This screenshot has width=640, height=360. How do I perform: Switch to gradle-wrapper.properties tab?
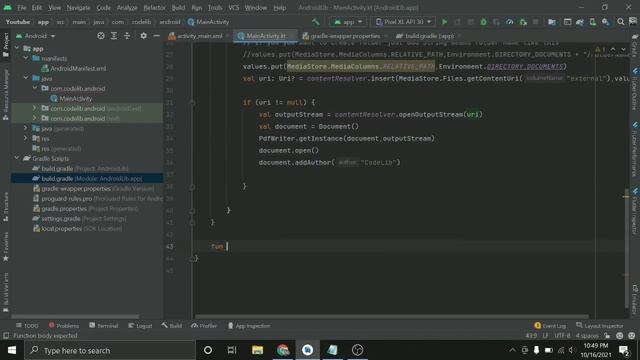[344, 36]
